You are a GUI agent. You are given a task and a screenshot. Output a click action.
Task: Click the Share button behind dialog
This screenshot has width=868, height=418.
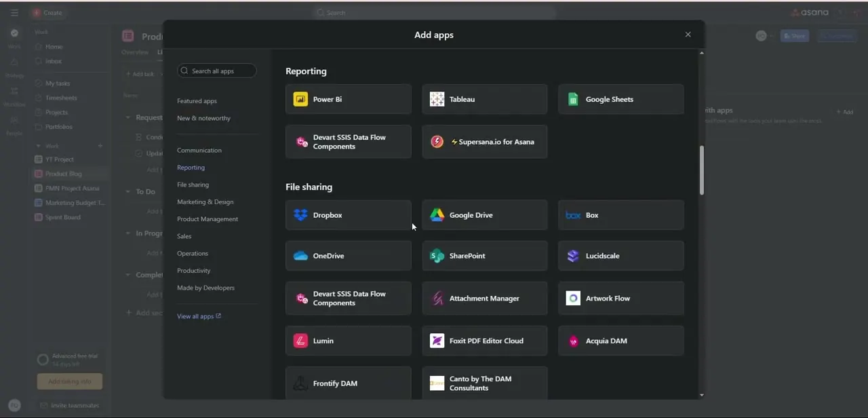click(x=794, y=36)
